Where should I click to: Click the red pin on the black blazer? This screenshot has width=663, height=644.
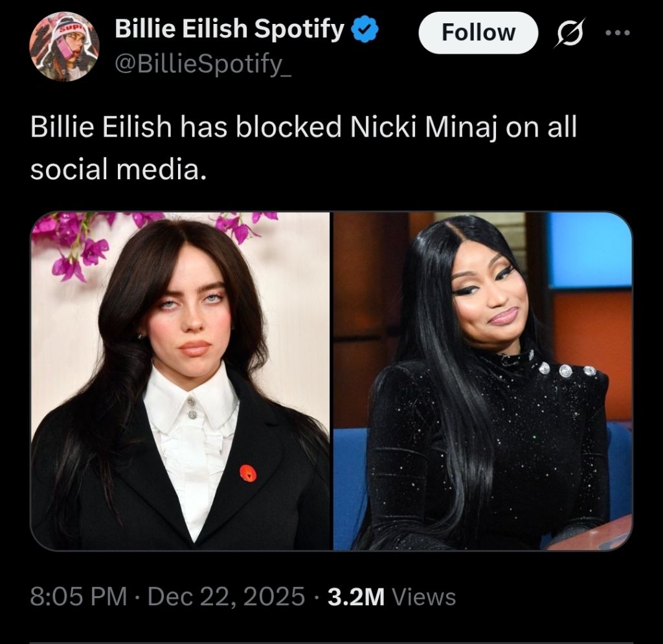tap(248, 472)
